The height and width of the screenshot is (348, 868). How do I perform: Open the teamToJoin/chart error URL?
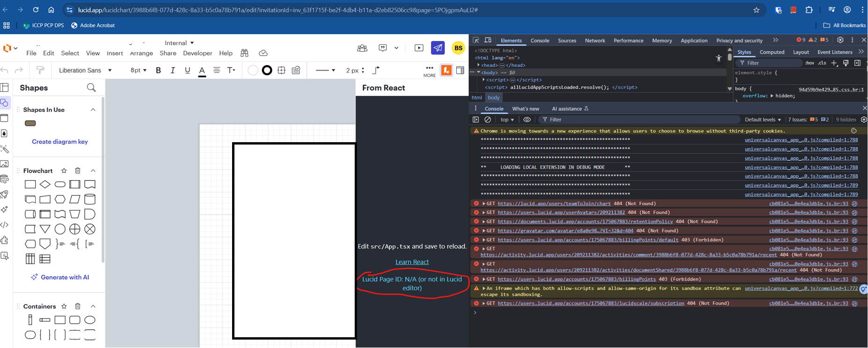pyautogui.click(x=554, y=203)
